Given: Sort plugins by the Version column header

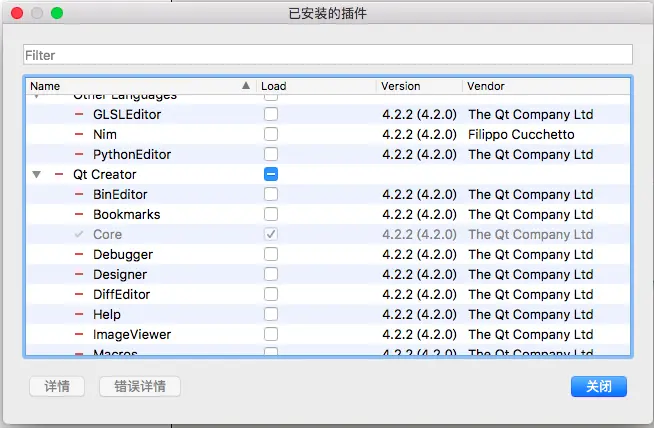Looking at the screenshot, I should (419, 86).
